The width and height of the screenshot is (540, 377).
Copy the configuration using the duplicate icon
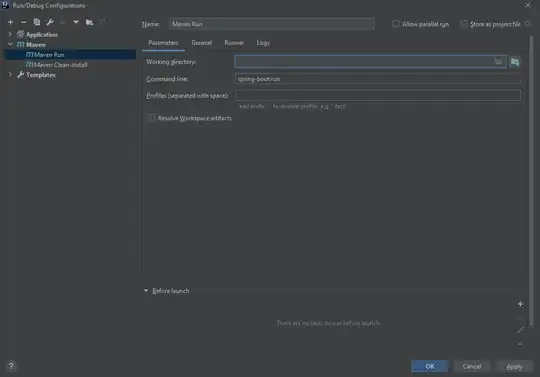point(37,22)
